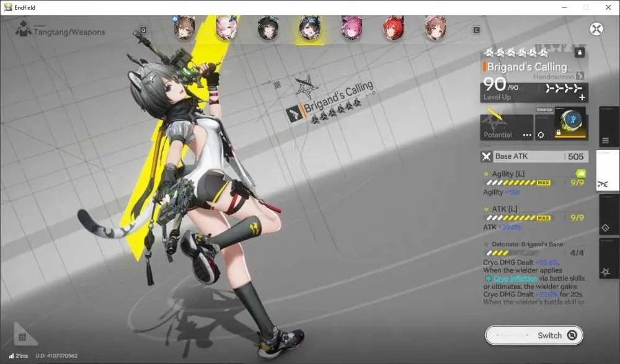620x364 pixels.
Task: Select the highlighted black-haired operator portrait
Action: tap(309, 28)
